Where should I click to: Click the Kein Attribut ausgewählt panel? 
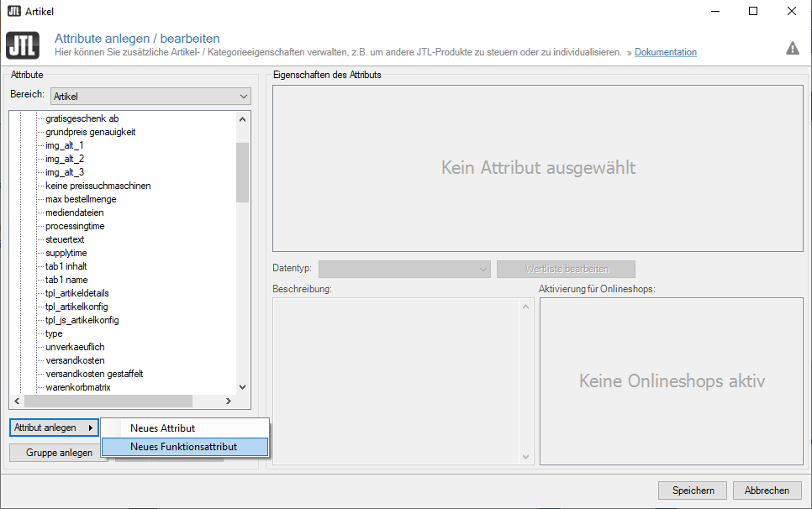[x=538, y=169]
